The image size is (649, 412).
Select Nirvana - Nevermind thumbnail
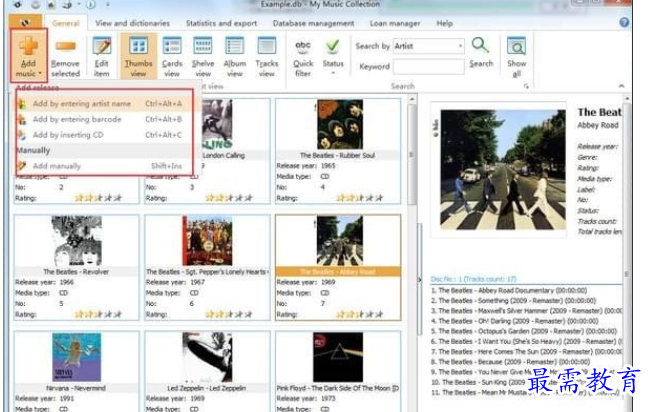77,357
